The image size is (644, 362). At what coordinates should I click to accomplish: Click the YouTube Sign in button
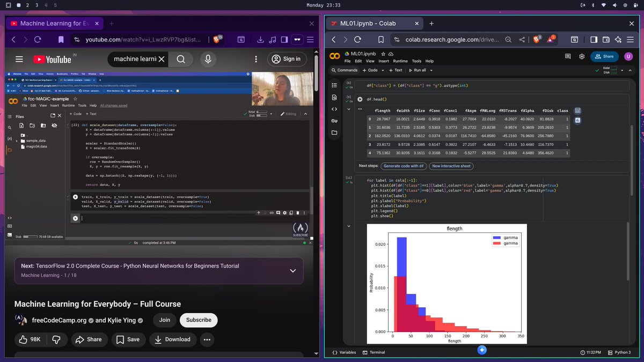coord(286,59)
